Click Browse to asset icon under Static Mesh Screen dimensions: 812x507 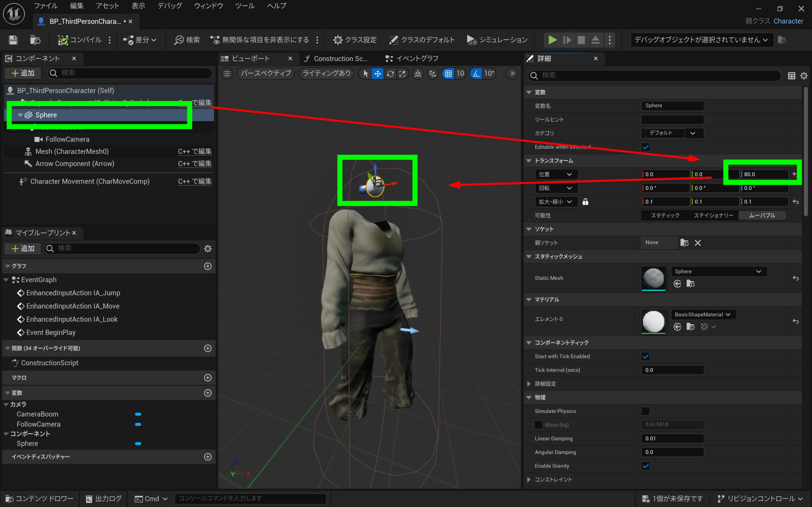tap(690, 284)
